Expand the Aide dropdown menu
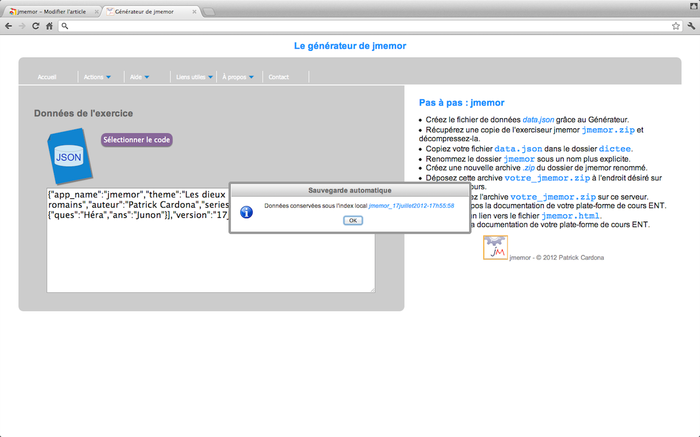The image size is (700, 437). [x=140, y=77]
